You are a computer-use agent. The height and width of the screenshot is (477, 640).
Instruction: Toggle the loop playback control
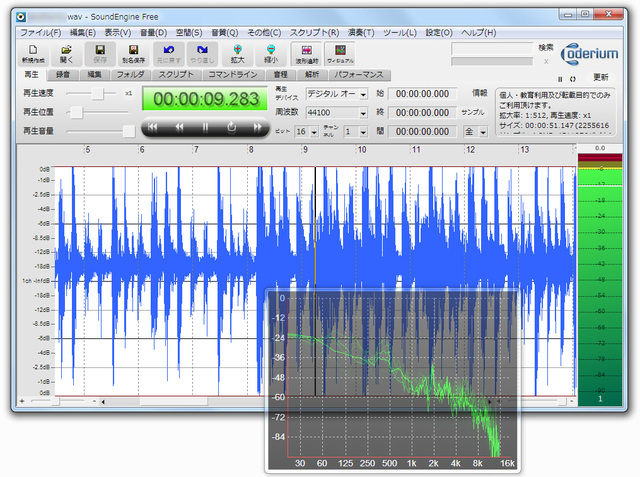(231, 127)
